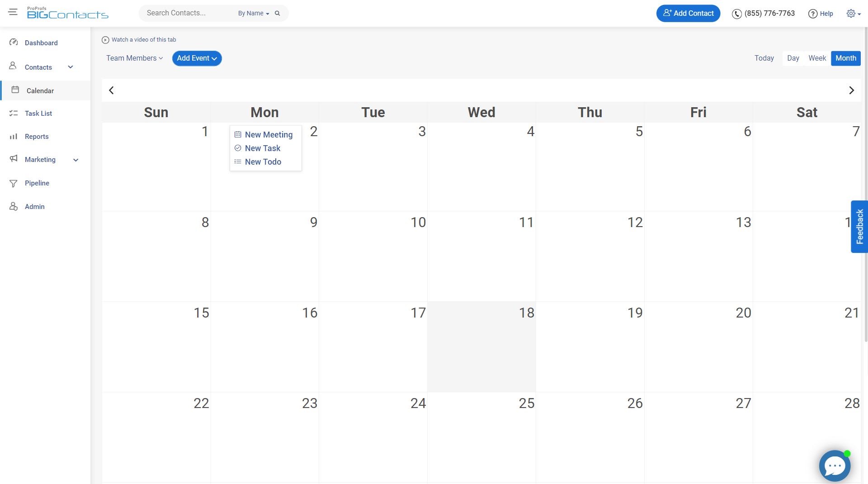Click the Add Contact button
Image resolution: width=868 pixels, height=484 pixels.
[x=688, y=14]
